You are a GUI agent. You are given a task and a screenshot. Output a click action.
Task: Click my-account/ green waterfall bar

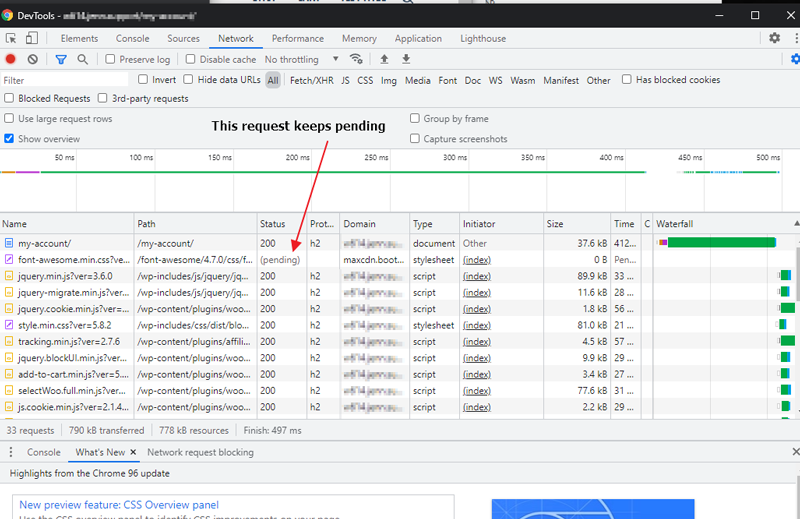click(x=721, y=242)
